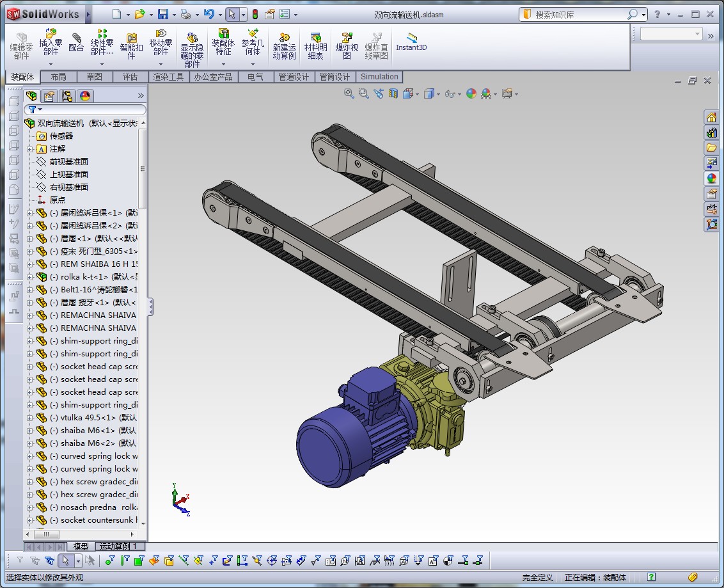Click Zoom to Fit in view toolbar
The width and height of the screenshot is (724, 588).
pyautogui.click(x=349, y=94)
